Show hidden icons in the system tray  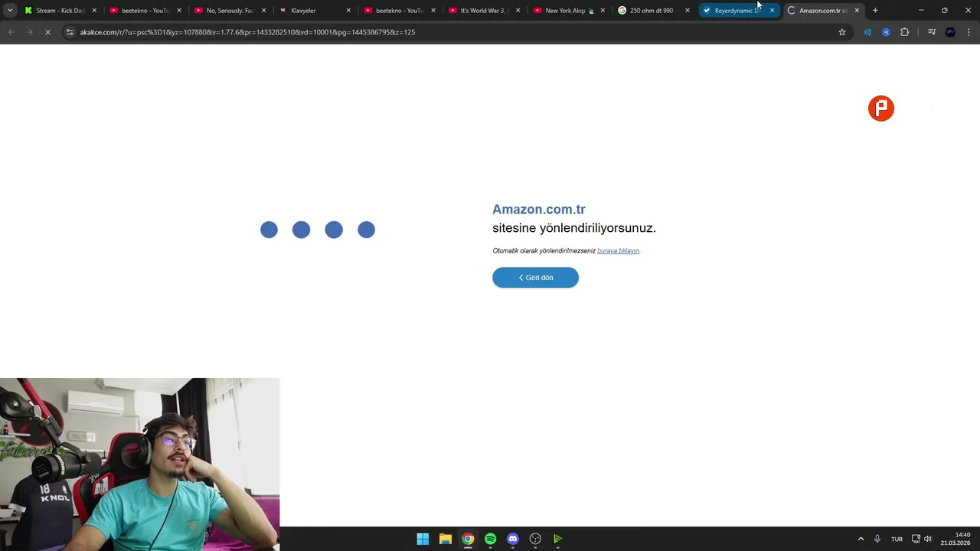[x=861, y=539]
